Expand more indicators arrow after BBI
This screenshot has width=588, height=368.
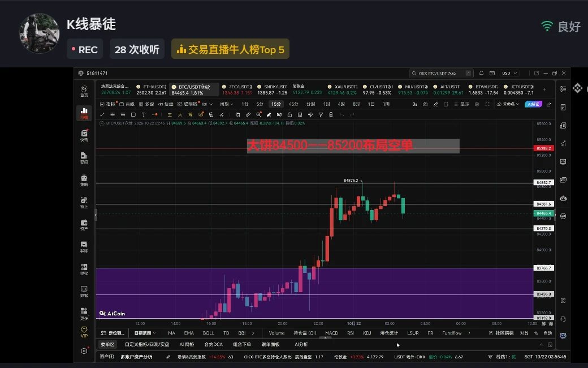tap(253, 333)
